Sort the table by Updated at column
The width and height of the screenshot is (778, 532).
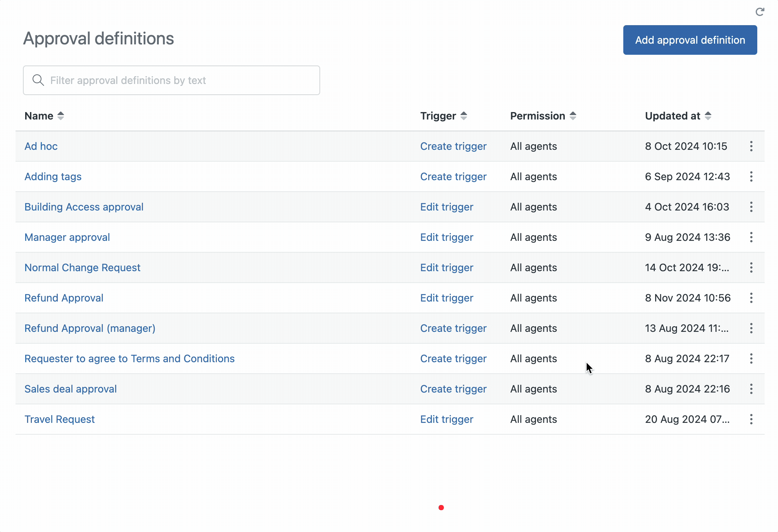(678, 116)
